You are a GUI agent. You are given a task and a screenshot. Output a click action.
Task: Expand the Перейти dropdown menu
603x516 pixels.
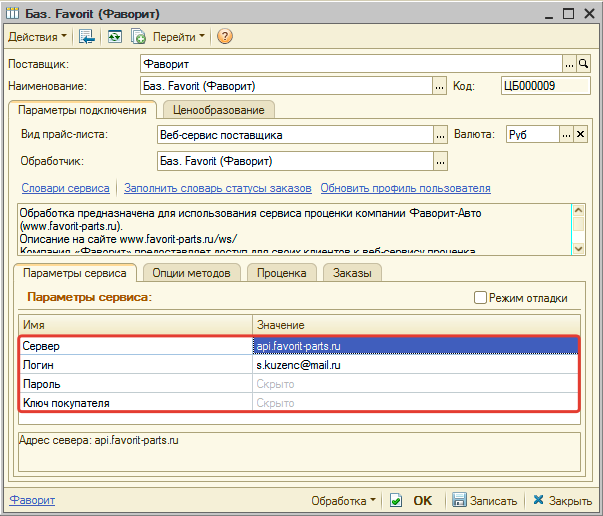179,37
